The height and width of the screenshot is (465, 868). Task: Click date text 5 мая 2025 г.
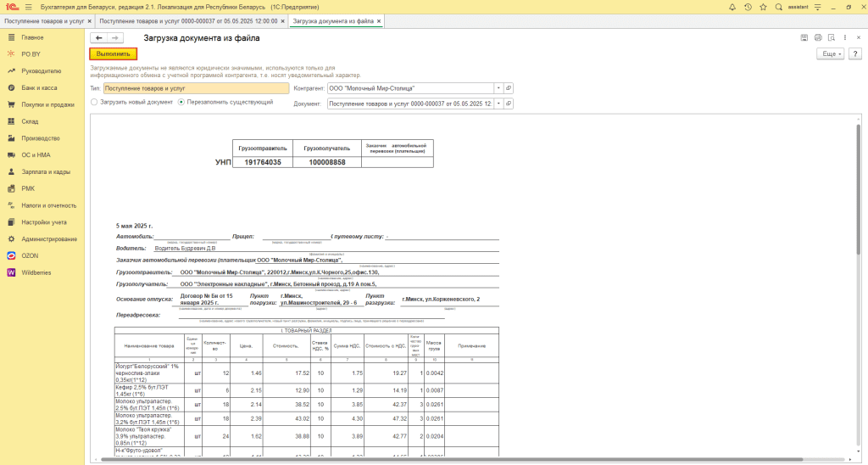point(135,226)
